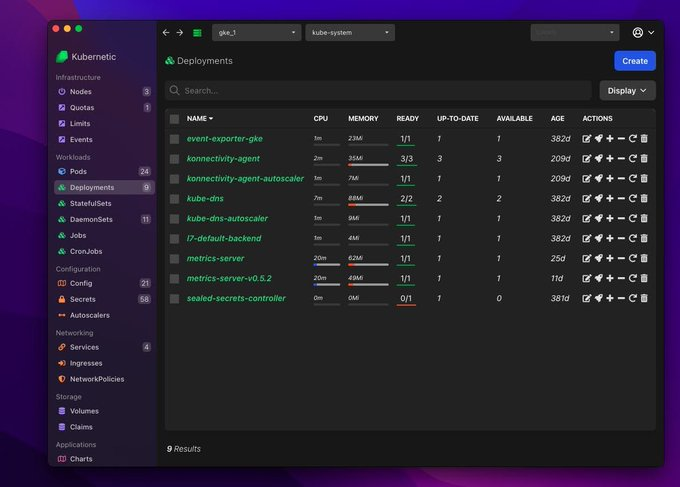This screenshot has width=680, height=487.
Task: Open Config in the sidebar
Action: click(x=104, y=283)
